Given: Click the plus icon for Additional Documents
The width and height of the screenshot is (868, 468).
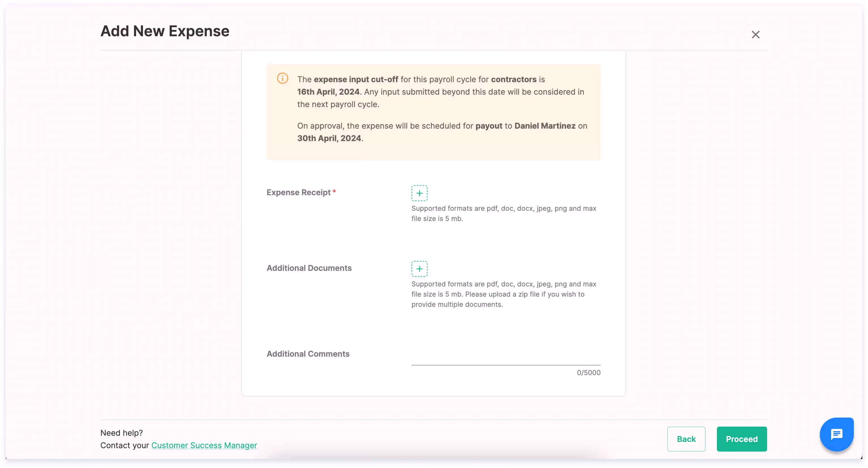Looking at the screenshot, I should [419, 269].
